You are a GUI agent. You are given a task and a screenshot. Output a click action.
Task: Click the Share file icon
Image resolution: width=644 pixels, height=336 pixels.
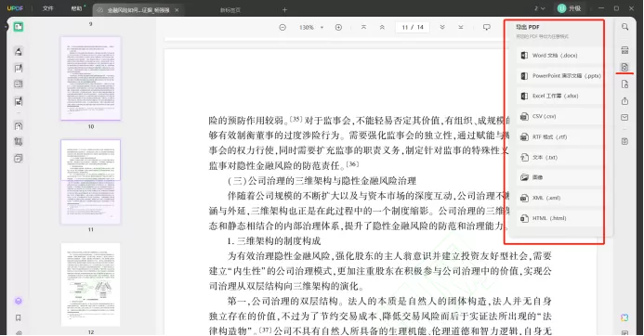point(624,101)
